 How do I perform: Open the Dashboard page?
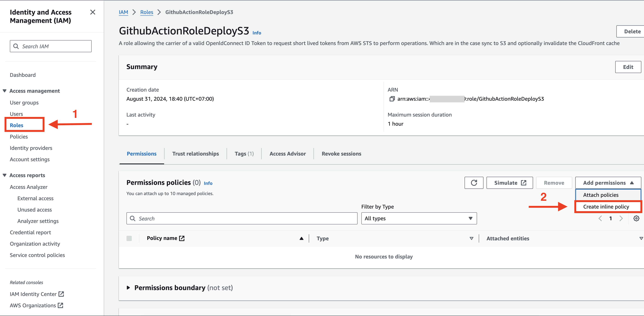click(x=23, y=75)
